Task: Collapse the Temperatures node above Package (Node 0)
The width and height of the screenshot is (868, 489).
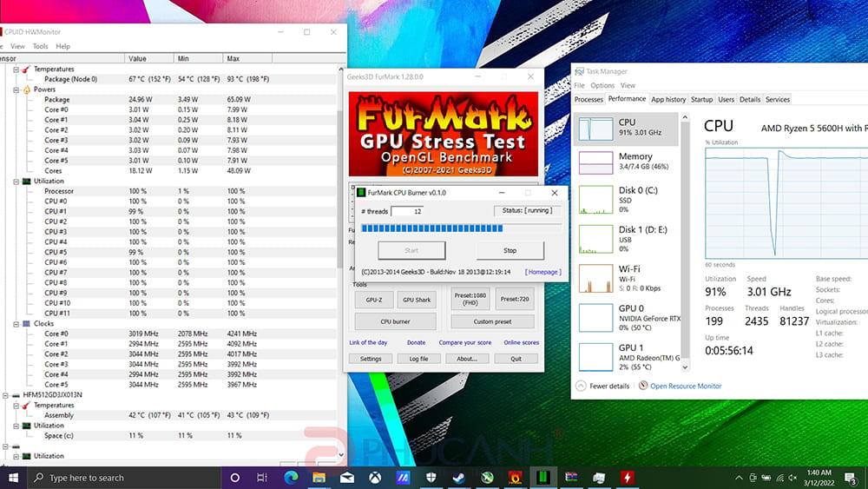Action: click(x=16, y=69)
